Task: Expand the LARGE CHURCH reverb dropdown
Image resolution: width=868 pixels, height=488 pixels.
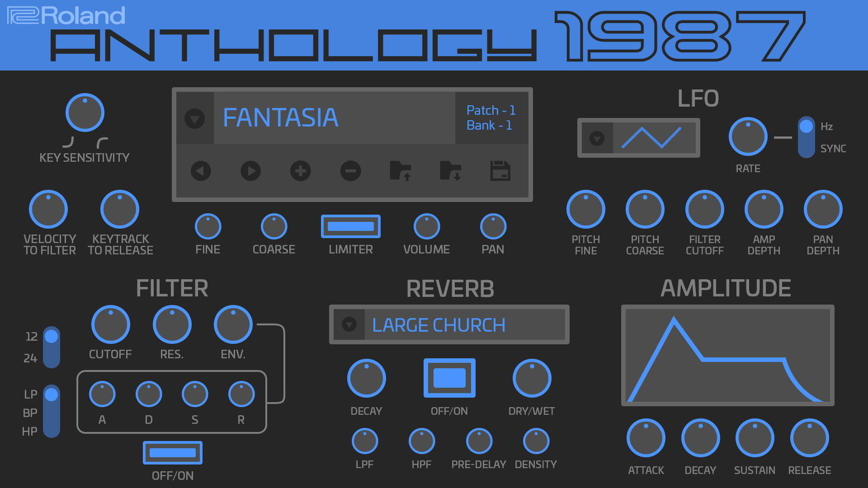Action: tap(349, 324)
